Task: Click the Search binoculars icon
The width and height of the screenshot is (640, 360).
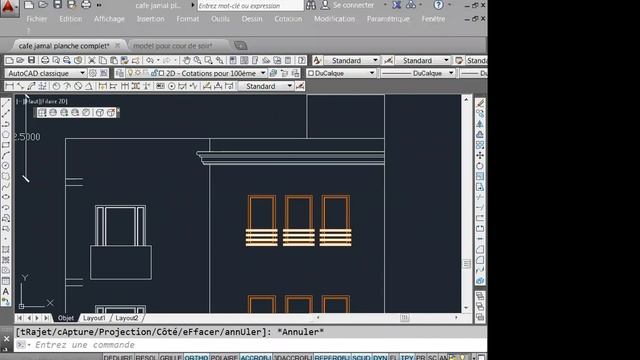Action: pos(311,5)
